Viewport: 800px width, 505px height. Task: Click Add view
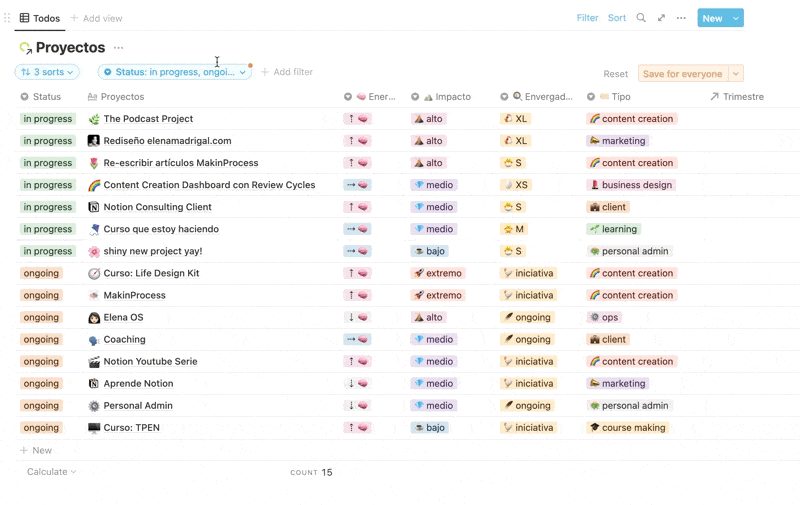(x=96, y=18)
